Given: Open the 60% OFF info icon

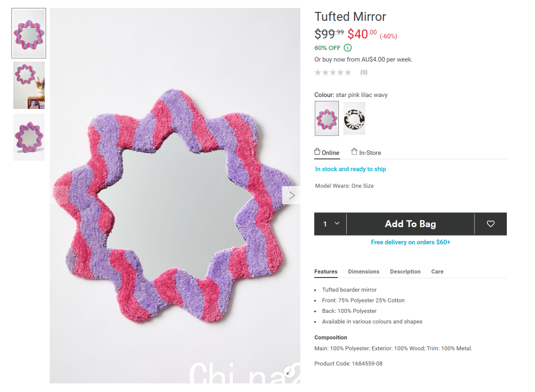Looking at the screenshot, I should (347, 48).
